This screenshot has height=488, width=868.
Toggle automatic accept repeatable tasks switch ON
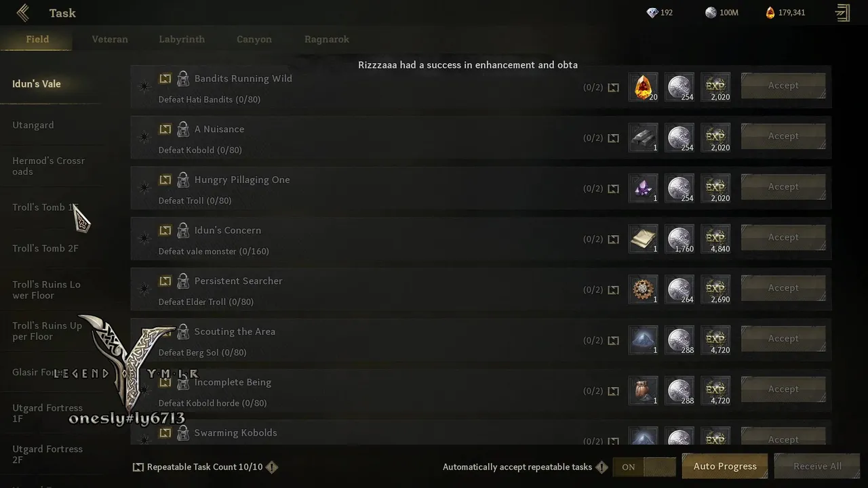click(x=644, y=467)
